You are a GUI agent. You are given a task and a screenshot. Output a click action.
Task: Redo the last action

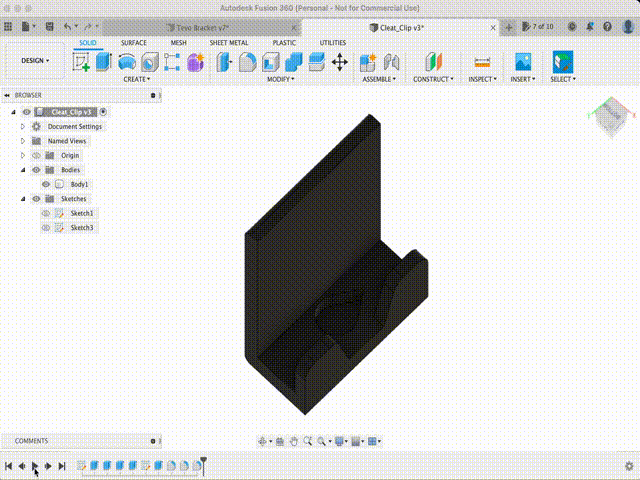(x=88, y=27)
